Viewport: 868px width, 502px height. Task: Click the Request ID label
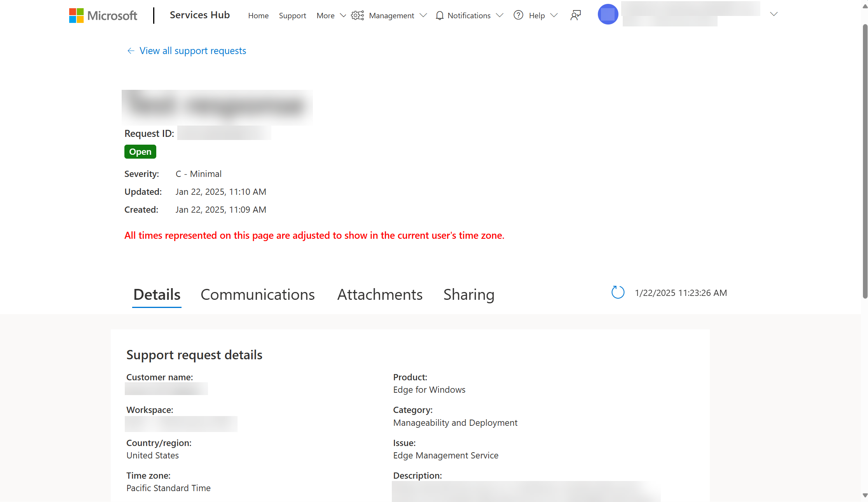point(149,133)
